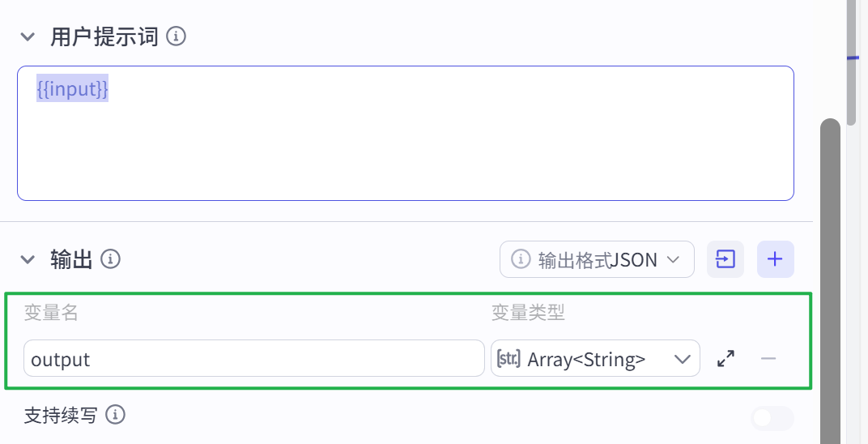
Task: Expand the output variable details arrows
Action: [725, 359]
